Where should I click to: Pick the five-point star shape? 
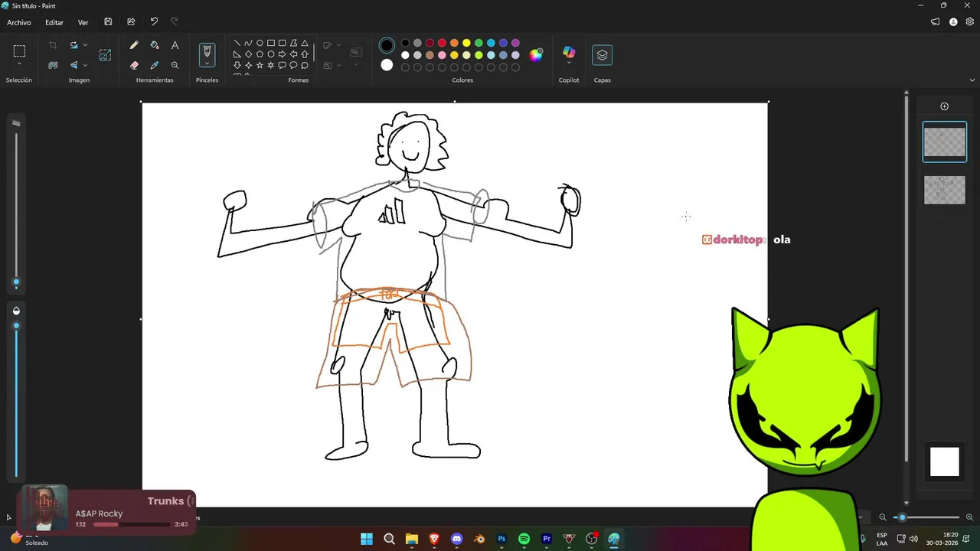[x=260, y=65]
